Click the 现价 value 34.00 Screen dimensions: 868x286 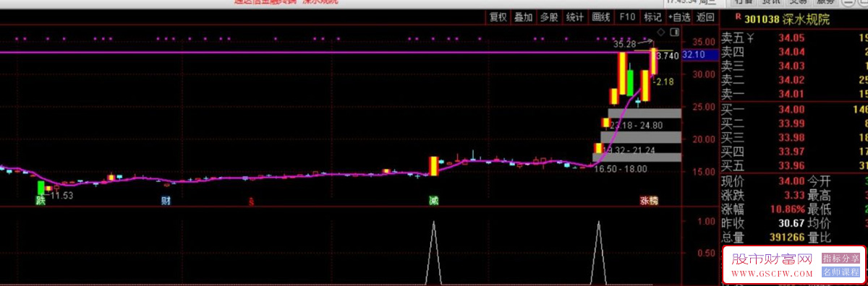[792, 181]
